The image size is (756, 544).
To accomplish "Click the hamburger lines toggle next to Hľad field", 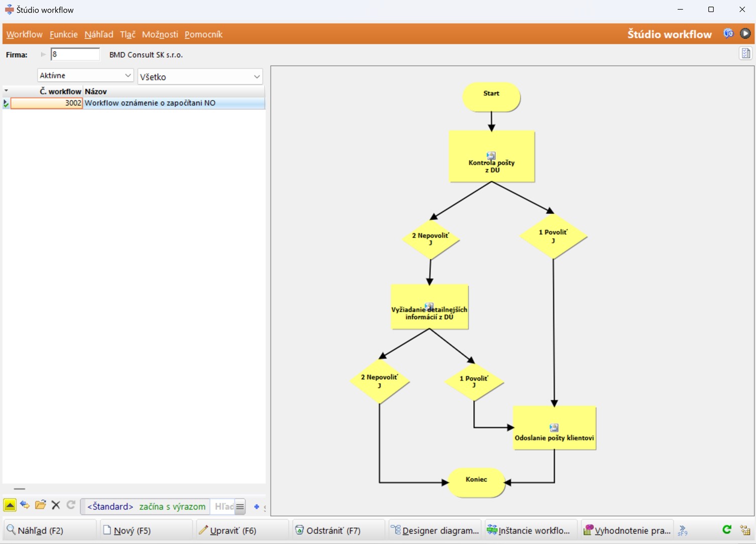I will point(240,506).
